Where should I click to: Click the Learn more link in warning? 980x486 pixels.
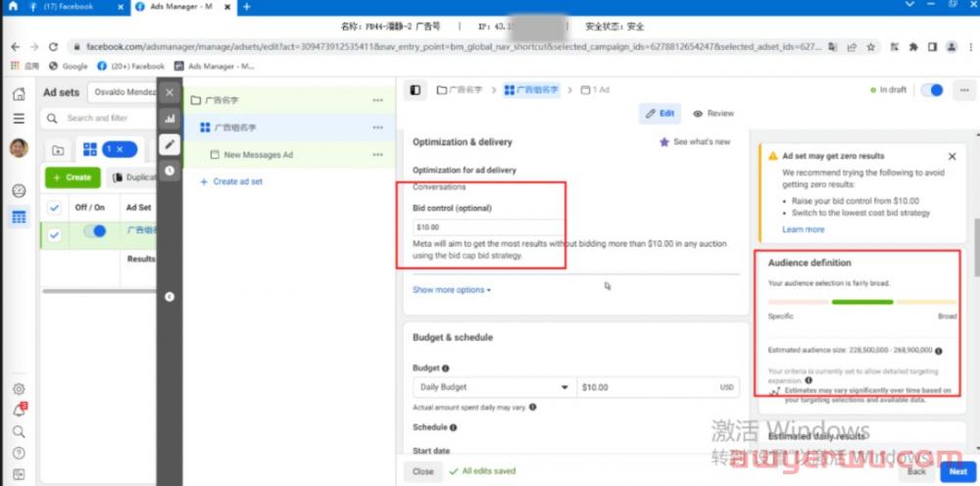click(804, 229)
